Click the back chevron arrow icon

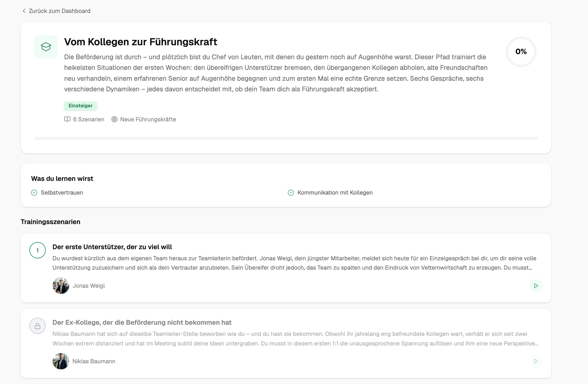(24, 11)
